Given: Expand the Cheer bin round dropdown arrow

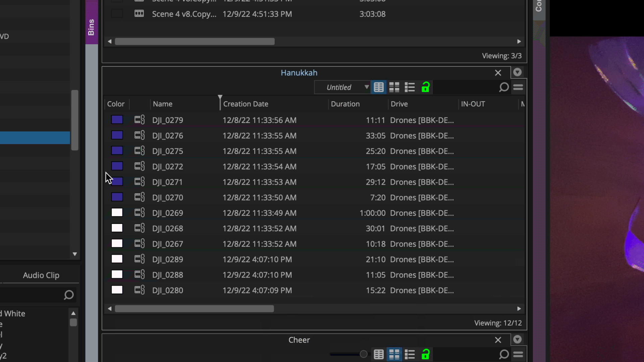Looking at the screenshot, I should pos(518,340).
